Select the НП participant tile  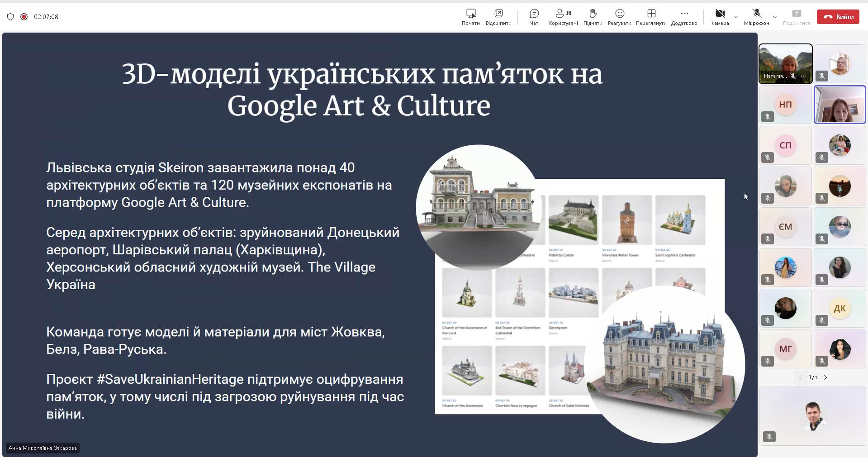785,105
